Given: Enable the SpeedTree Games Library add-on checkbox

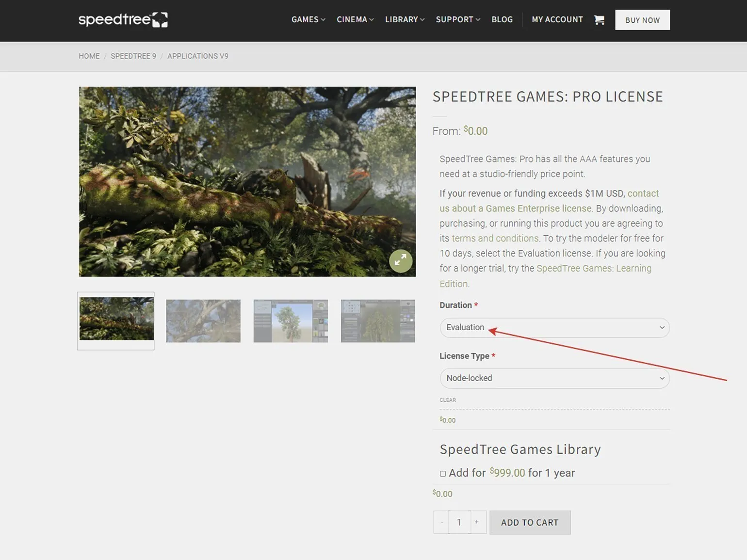Looking at the screenshot, I should click(x=443, y=474).
